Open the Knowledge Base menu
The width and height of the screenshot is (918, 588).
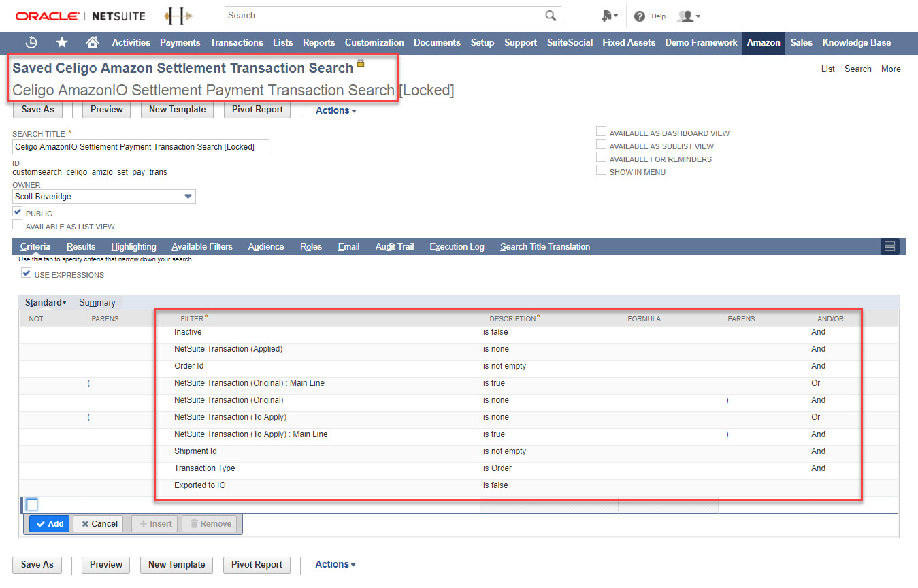857,42
